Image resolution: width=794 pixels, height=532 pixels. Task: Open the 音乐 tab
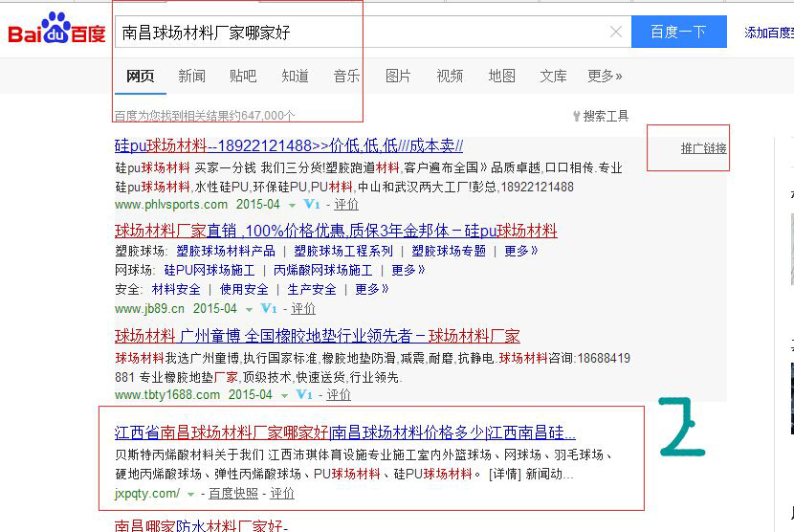347,76
